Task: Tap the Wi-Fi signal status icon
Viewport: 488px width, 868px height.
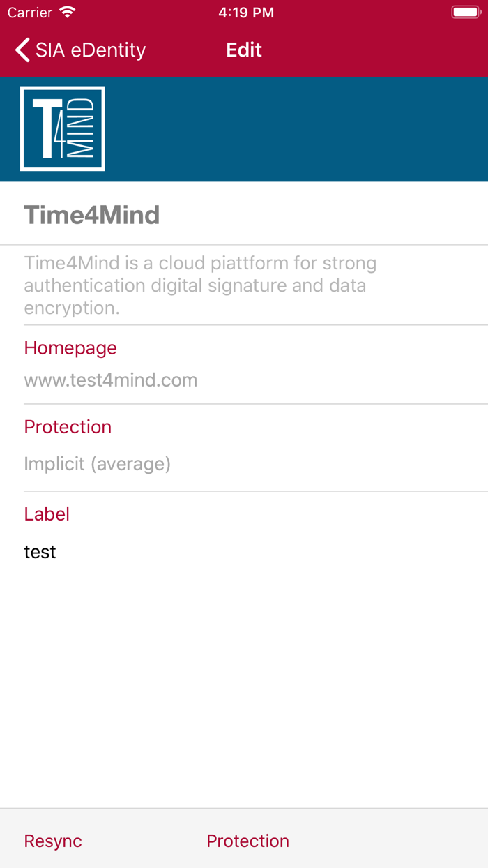Action: tap(68, 13)
